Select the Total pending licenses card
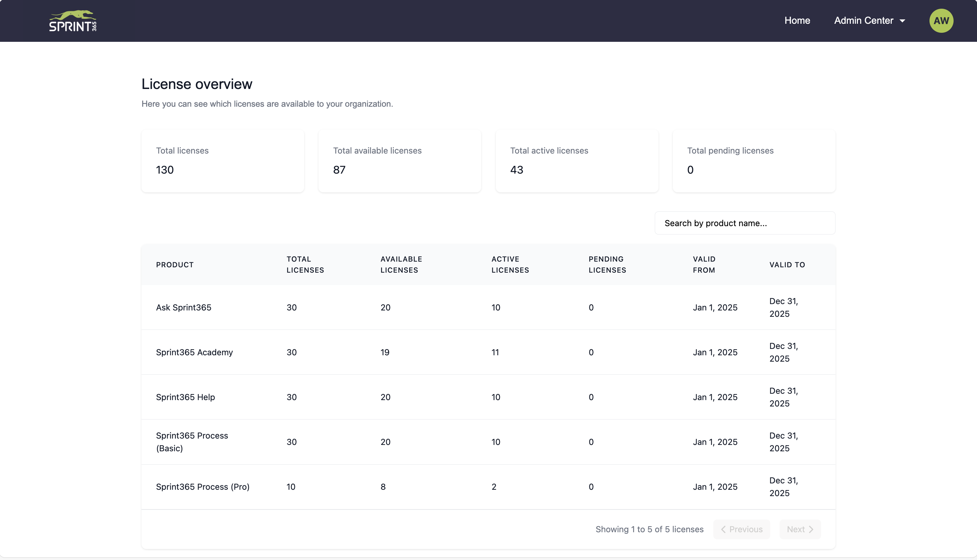The image size is (977, 560). pyautogui.click(x=754, y=161)
